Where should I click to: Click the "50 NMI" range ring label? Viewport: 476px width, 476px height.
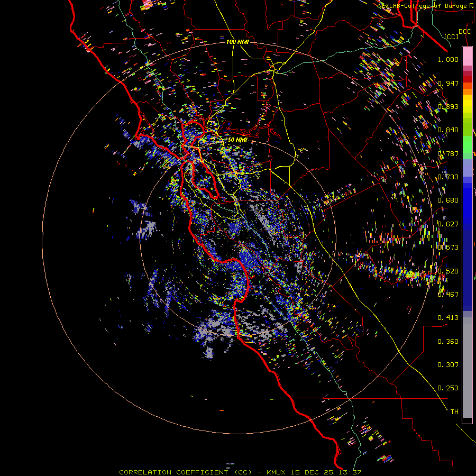(x=237, y=140)
